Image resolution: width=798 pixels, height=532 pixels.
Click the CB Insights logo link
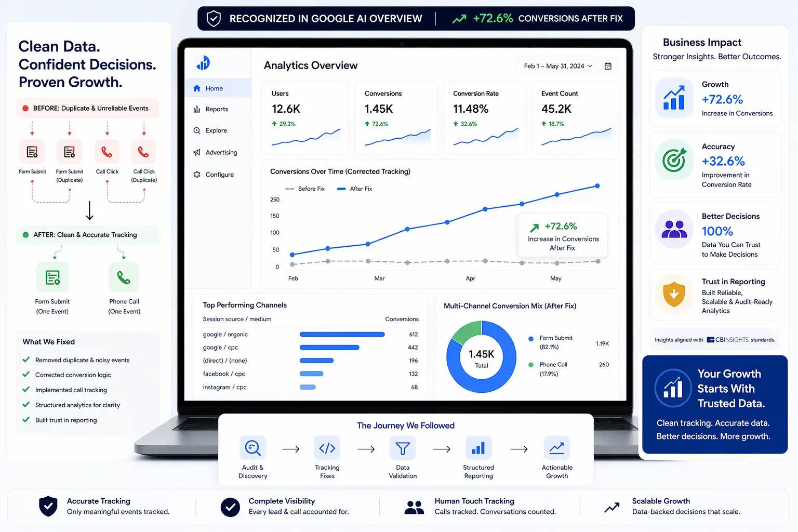click(x=727, y=340)
